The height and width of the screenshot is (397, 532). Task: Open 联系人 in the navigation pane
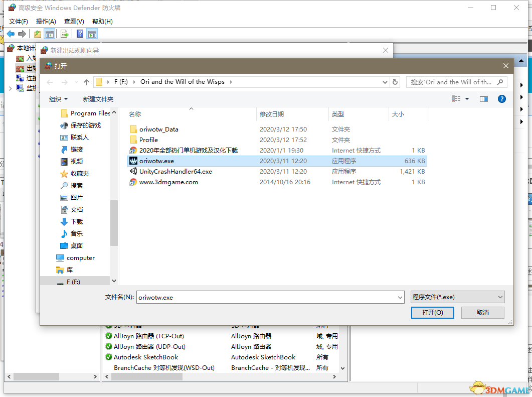[x=74, y=137]
